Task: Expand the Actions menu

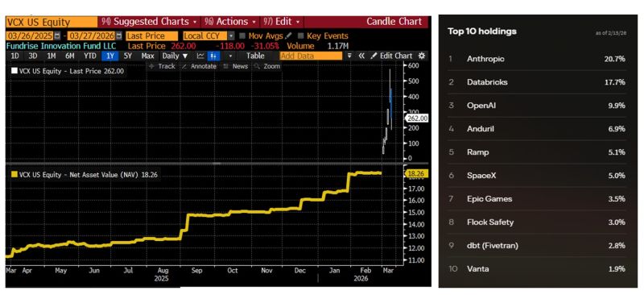Action: pyautogui.click(x=229, y=22)
